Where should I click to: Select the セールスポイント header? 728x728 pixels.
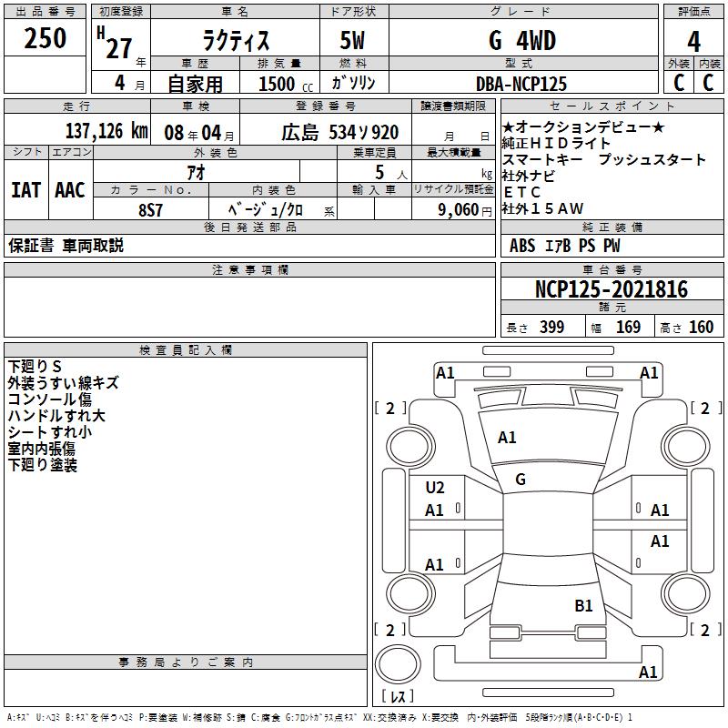pos(612,106)
